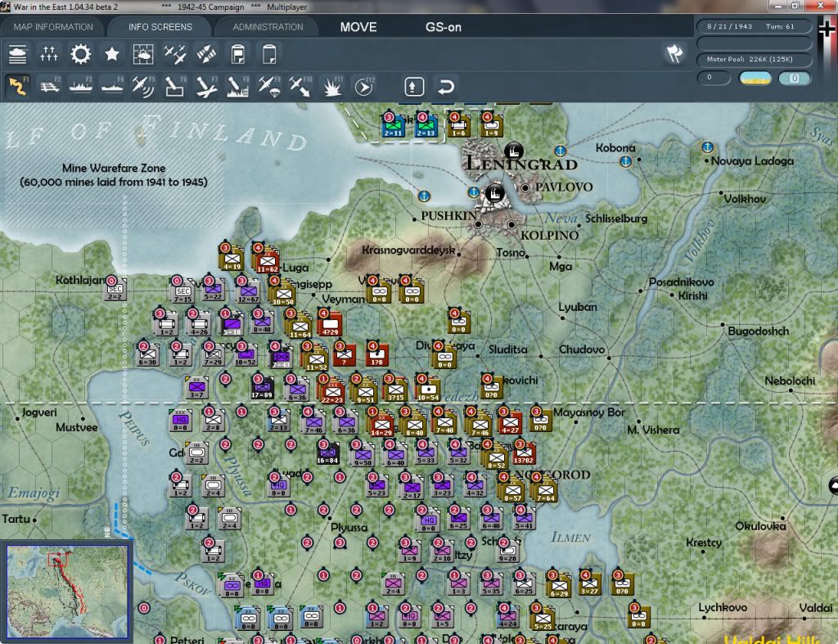Select the red 11=62 unit near Luga
Screen dimensions: 838x644
click(x=268, y=261)
